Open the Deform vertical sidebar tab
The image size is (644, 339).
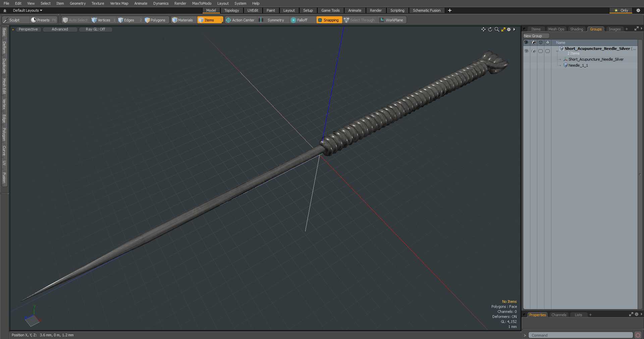pyautogui.click(x=4, y=48)
